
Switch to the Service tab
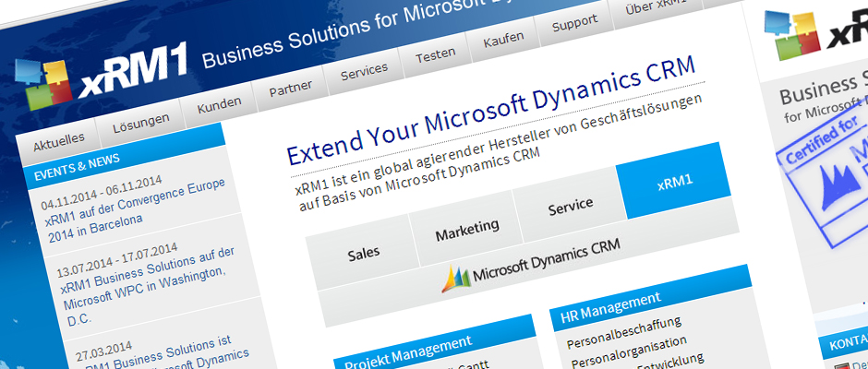[571, 204]
